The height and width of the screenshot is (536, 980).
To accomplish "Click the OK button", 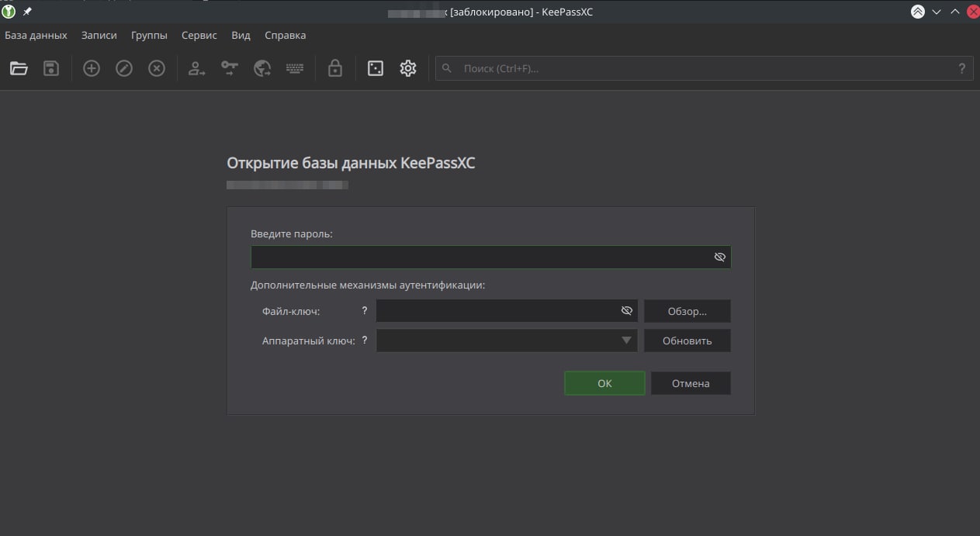I will point(604,383).
